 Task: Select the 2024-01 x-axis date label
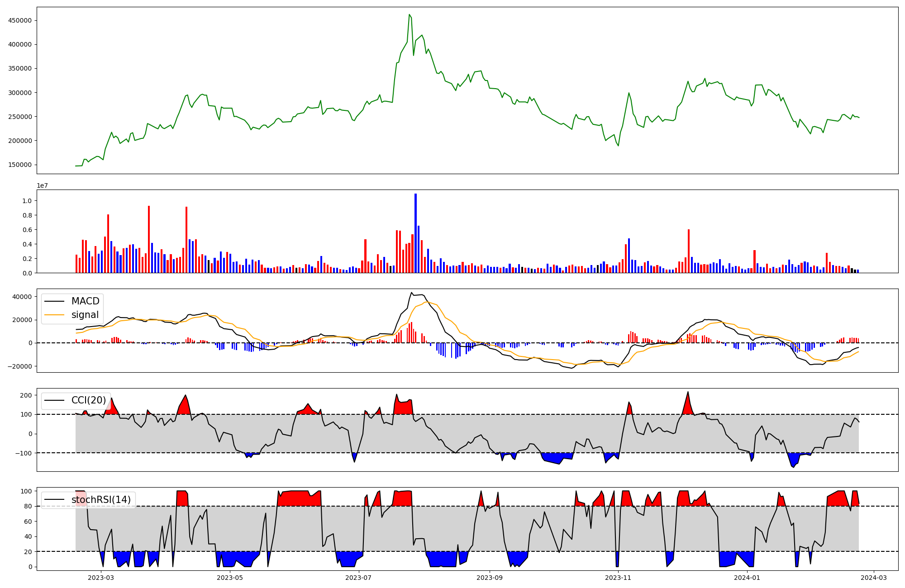pyautogui.click(x=747, y=578)
